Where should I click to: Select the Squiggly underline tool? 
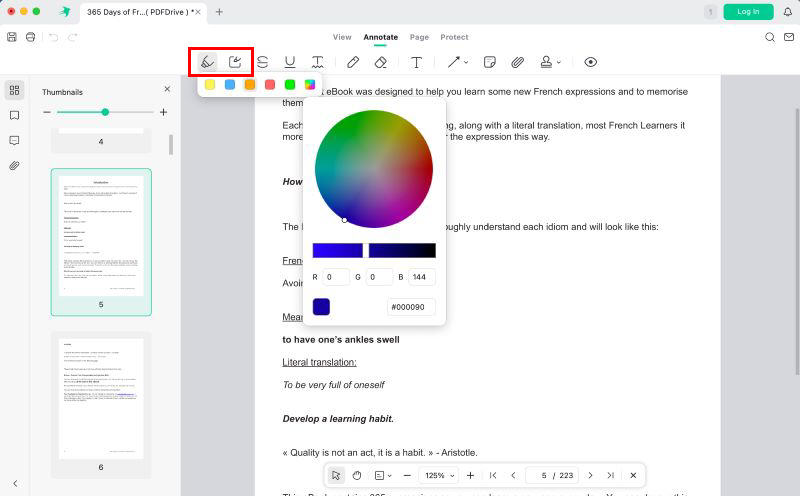(317, 62)
